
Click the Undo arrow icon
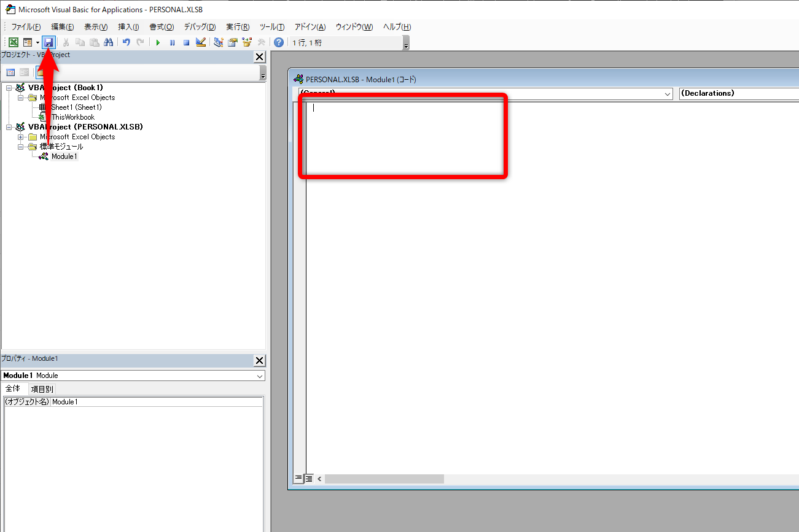point(126,42)
